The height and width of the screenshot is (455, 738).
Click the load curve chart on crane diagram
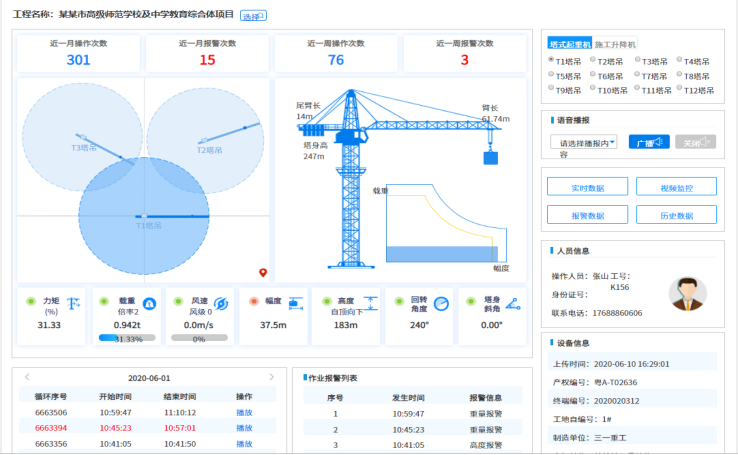446,223
